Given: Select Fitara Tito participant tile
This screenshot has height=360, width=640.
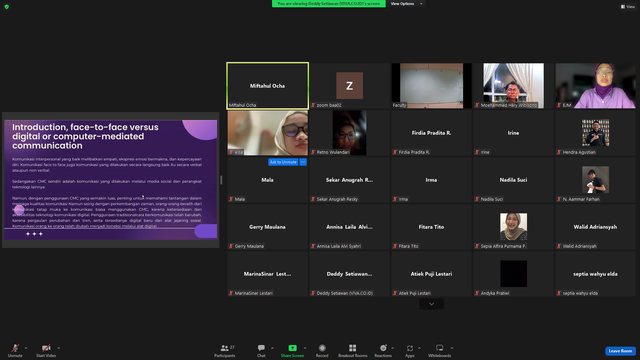Looking at the screenshot, I should pyautogui.click(x=431, y=227).
